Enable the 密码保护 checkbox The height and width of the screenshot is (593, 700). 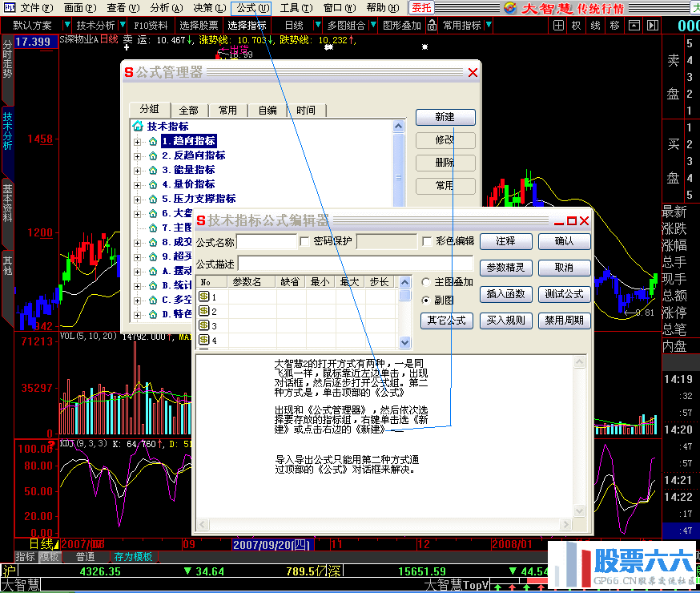[304, 242]
